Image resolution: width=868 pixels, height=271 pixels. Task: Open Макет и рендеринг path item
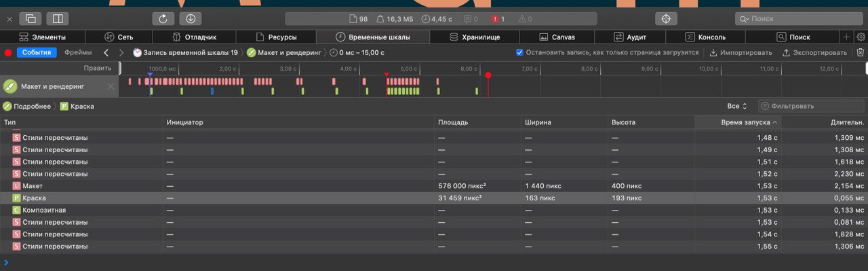click(x=283, y=52)
